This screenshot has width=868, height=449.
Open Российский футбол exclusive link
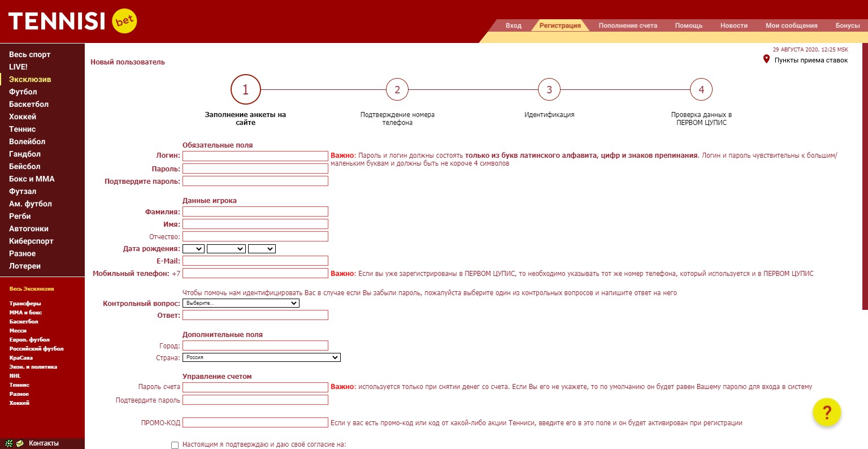37,349
